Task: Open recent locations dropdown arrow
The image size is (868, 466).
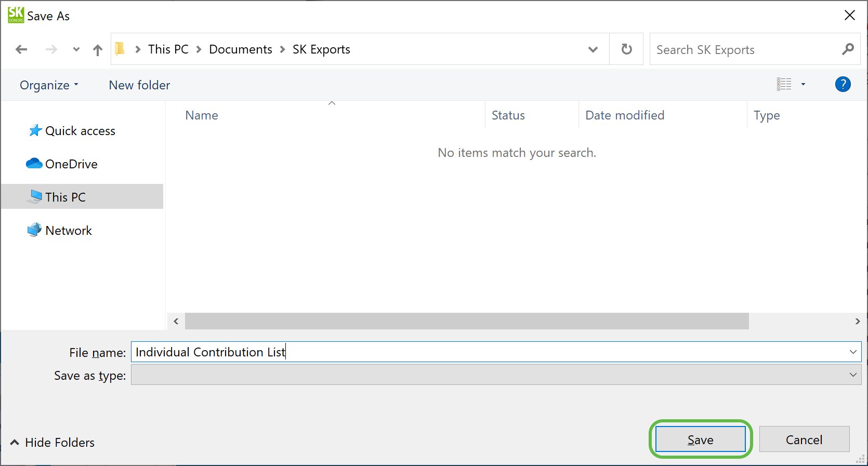Action: [x=76, y=50]
